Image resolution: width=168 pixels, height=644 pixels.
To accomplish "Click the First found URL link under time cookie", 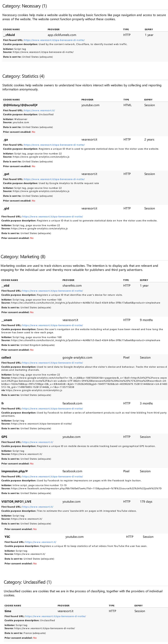I will [56, 616].
